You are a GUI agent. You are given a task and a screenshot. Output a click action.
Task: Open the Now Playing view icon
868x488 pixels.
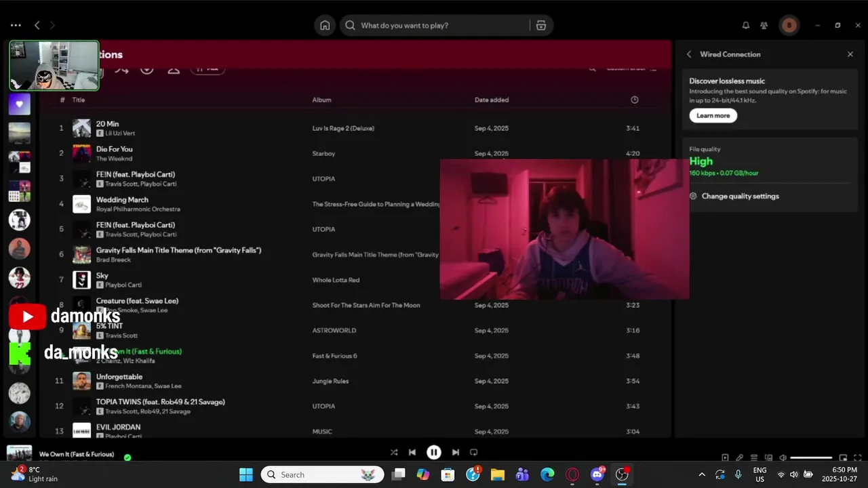[x=725, y=457]
